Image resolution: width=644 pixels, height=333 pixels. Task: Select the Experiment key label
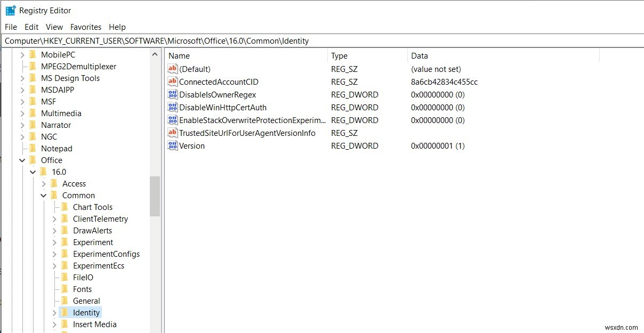point(93,242)
